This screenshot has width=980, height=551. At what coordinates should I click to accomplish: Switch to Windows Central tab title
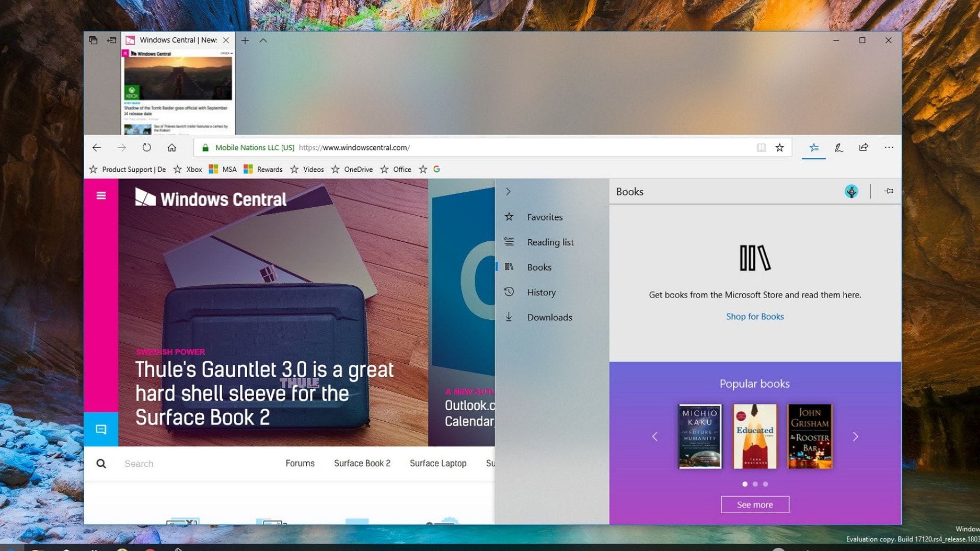pyautogui.click(x=178, y=40)
